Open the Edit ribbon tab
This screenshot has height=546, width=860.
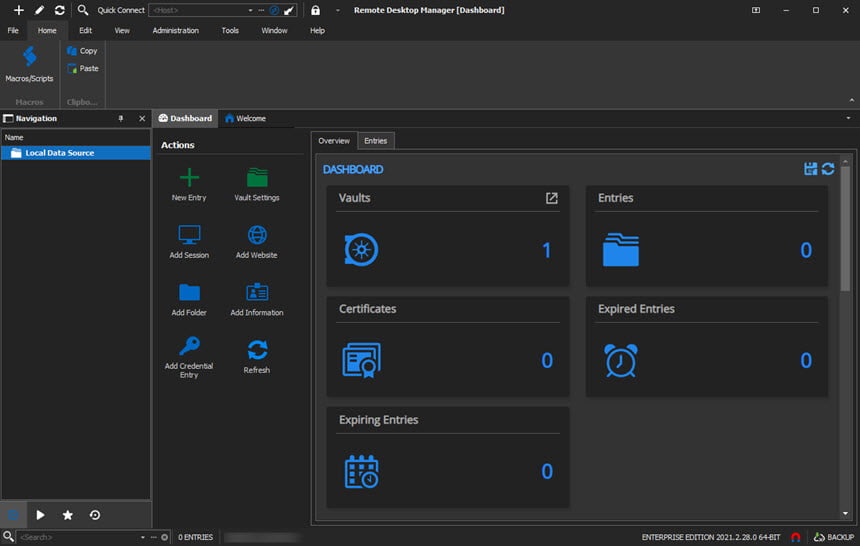coord(86,31)
